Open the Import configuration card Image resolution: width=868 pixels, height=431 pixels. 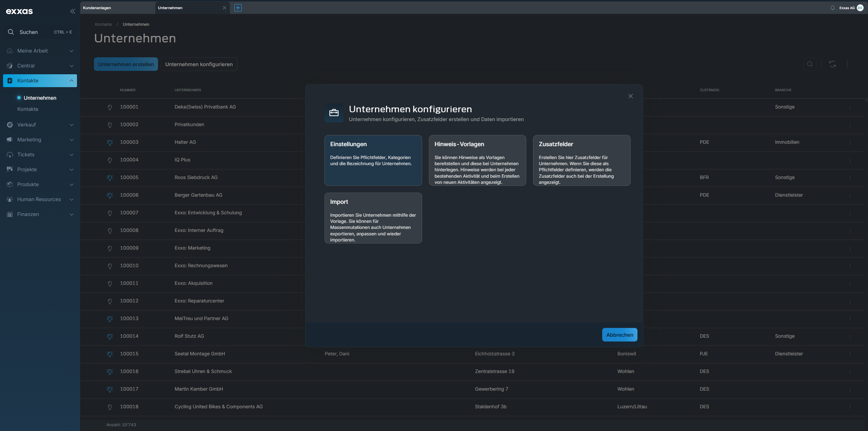tap(373, 218)
